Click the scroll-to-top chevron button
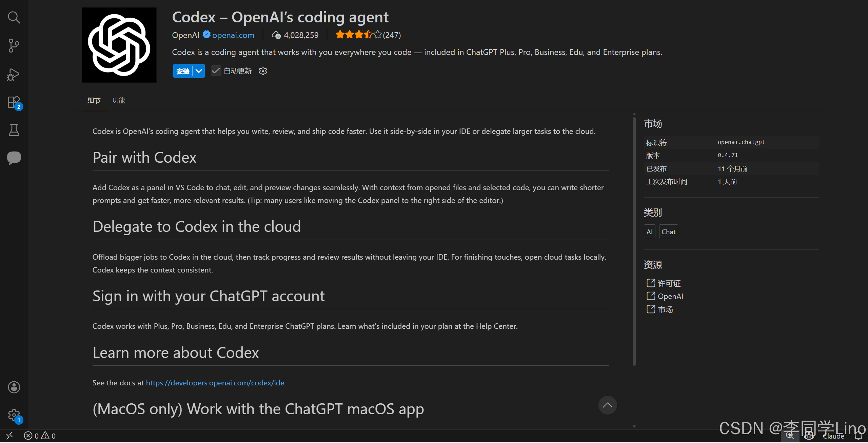Image resolution: width=868 pixels, height=443 pixels. [607, 405]
